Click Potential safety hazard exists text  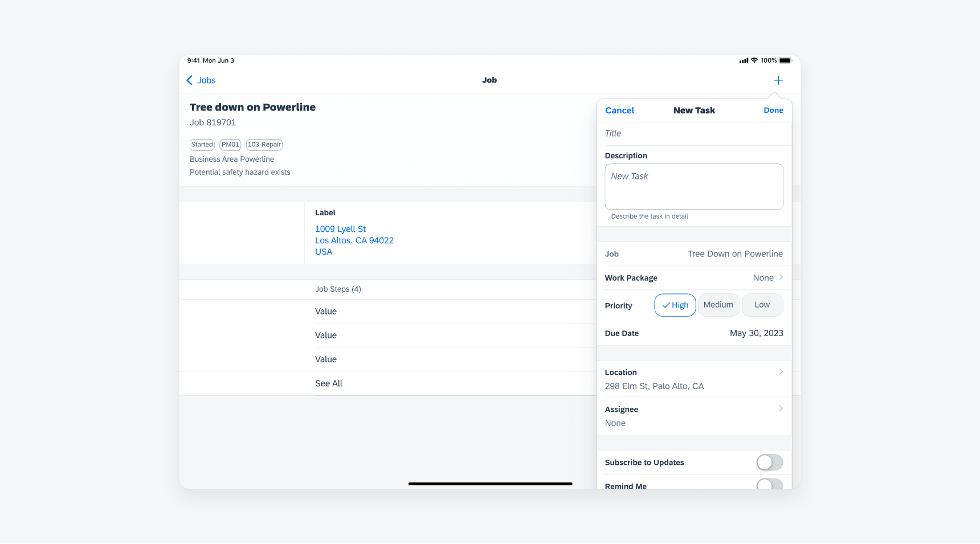pyautogui.click(x=240, y=172)
